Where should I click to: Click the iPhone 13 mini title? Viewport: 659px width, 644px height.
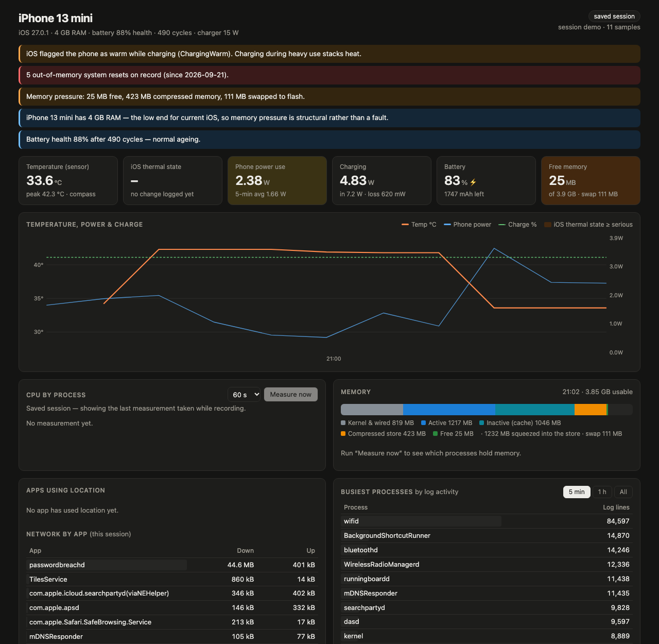(x=56, y=19)
